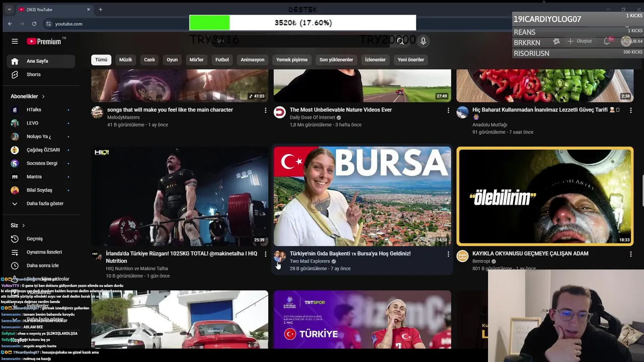Viewport: 644px width, 362px height.
Task: Select the İzlenenler filter chip
Action: tap(375, 59)
